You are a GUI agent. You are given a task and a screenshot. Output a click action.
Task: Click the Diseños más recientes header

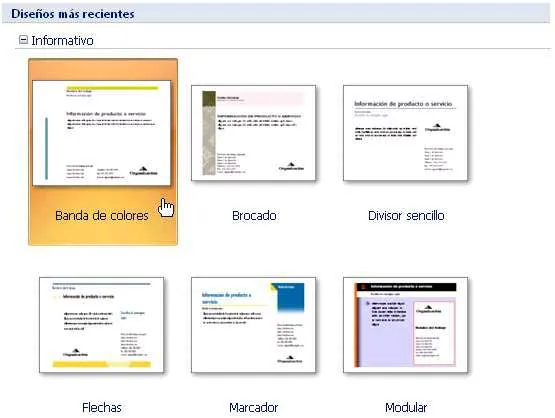pos(73,13)
